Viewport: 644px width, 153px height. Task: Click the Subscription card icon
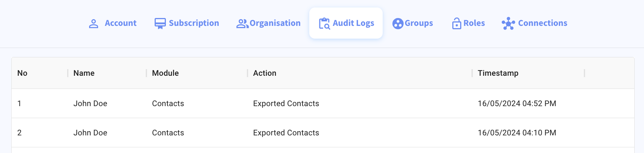pyautogui.click(x=160, y=24)
